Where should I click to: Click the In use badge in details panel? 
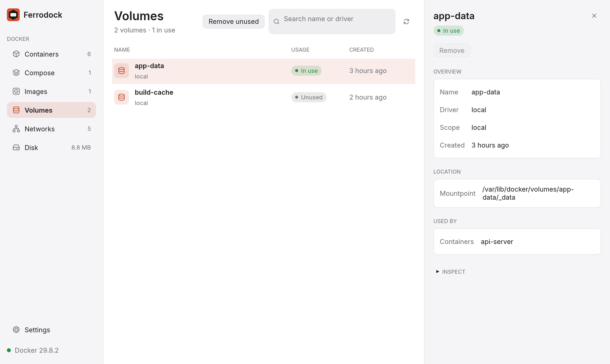coord(448,30)
